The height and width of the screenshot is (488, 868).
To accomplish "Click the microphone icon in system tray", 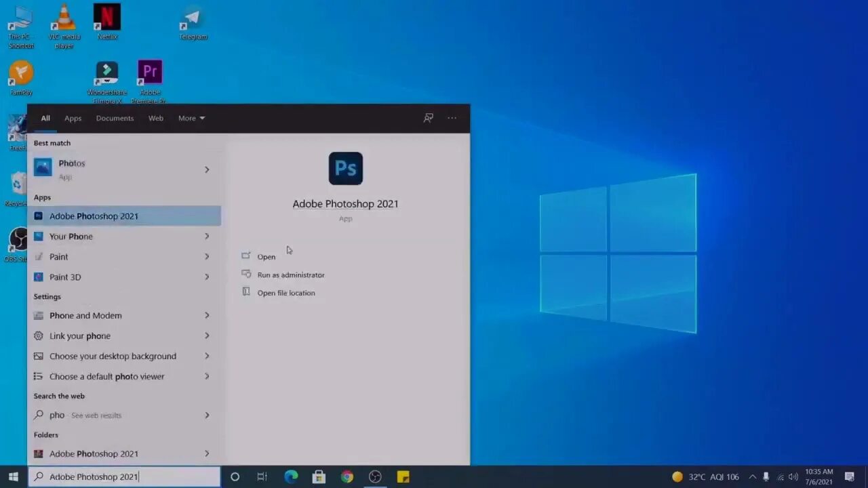I will click(x=766, y=476).
